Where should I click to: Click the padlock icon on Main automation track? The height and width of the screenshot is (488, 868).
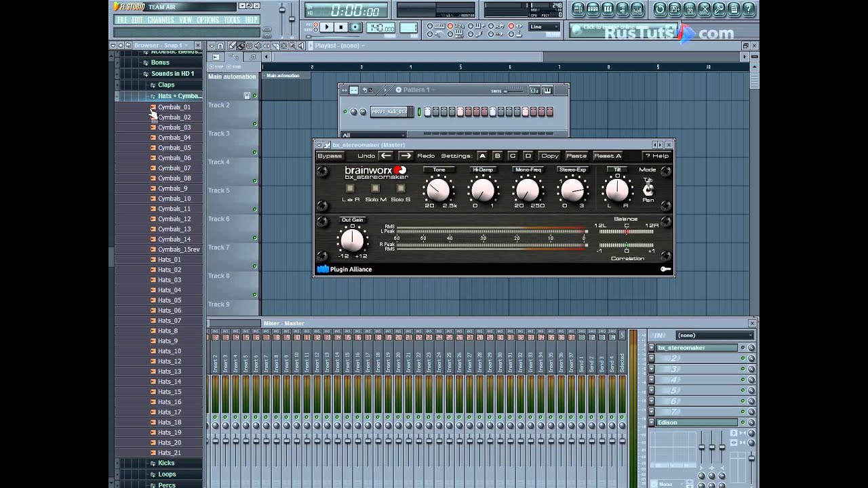tap(247, 96)
